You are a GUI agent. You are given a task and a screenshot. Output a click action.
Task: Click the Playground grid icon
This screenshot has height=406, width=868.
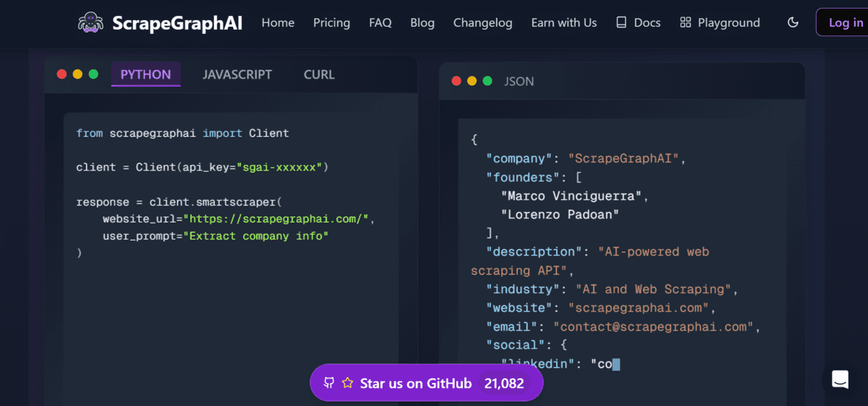pyautogui.click(x=686, y=22)
